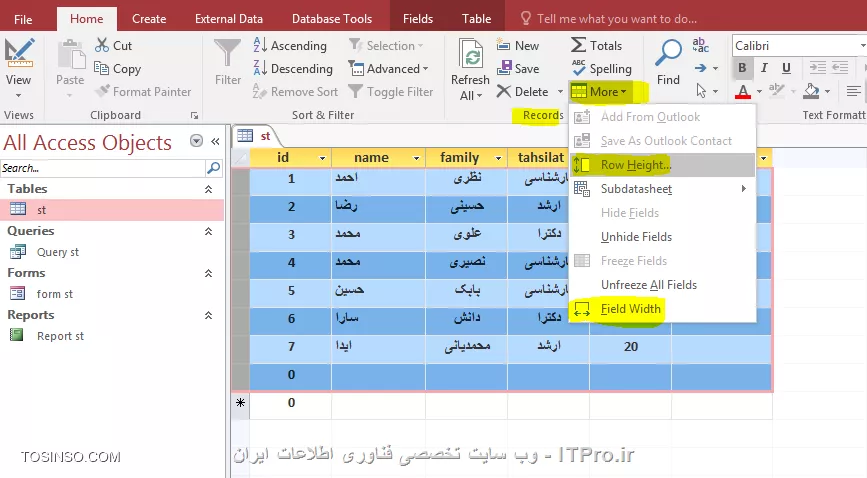The height and width of the screenshot is (478, 867).
Task: Switch to the Database Tools tab
Action: (x=332, y=19)
